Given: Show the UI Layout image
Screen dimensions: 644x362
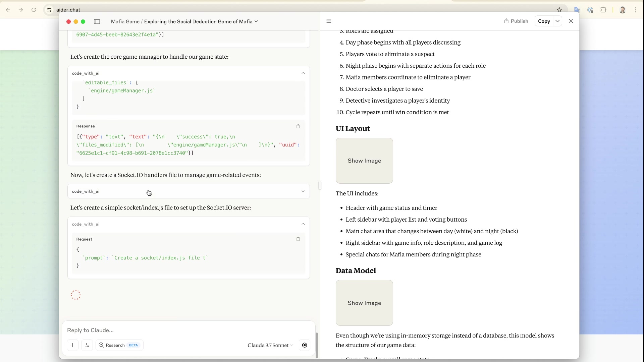Looking at the screenshot, I should [364, 161].
